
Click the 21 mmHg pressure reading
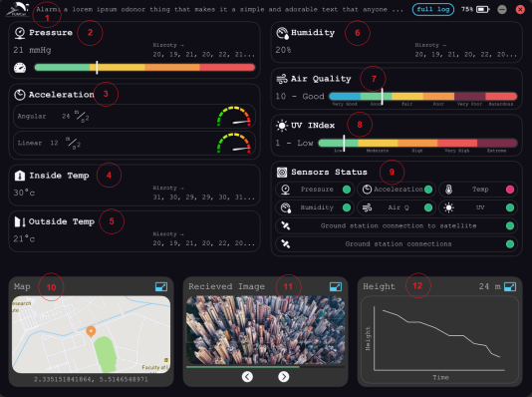(x=32, y=50)
